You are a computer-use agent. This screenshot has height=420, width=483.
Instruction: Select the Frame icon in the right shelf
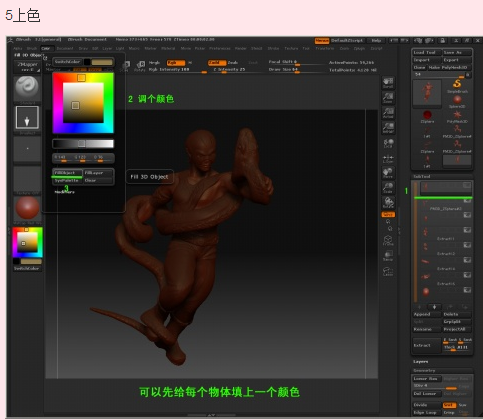[388, 240]
